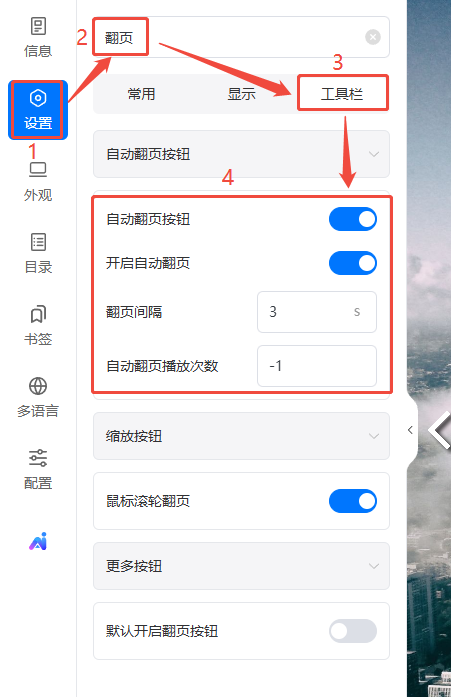Switch to the 常用 tab
The width and height of the screenshot is (451, 697).
pyautogui.click(x=141, y=94)
